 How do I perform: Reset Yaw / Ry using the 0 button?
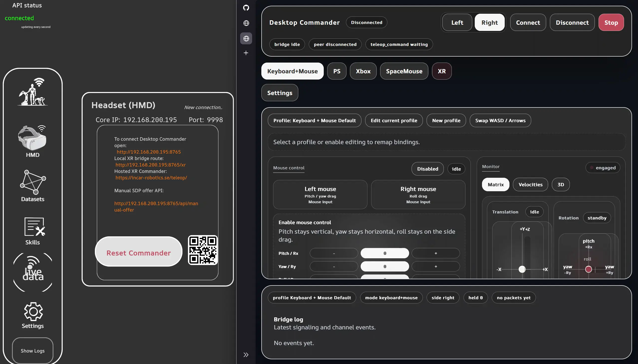pyautogui.click(x=385, y=267)
